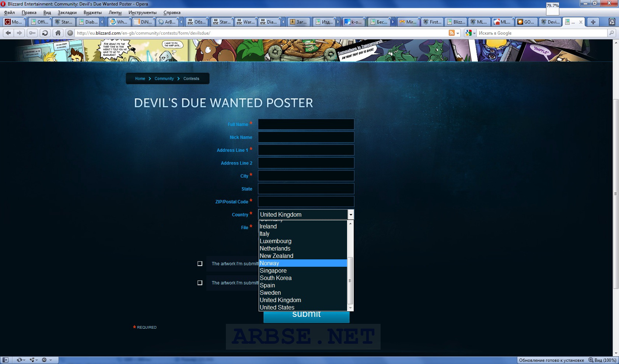
Task: Switch to the Offi... tab
Action: pyautogui.click(x=39, y=22)
